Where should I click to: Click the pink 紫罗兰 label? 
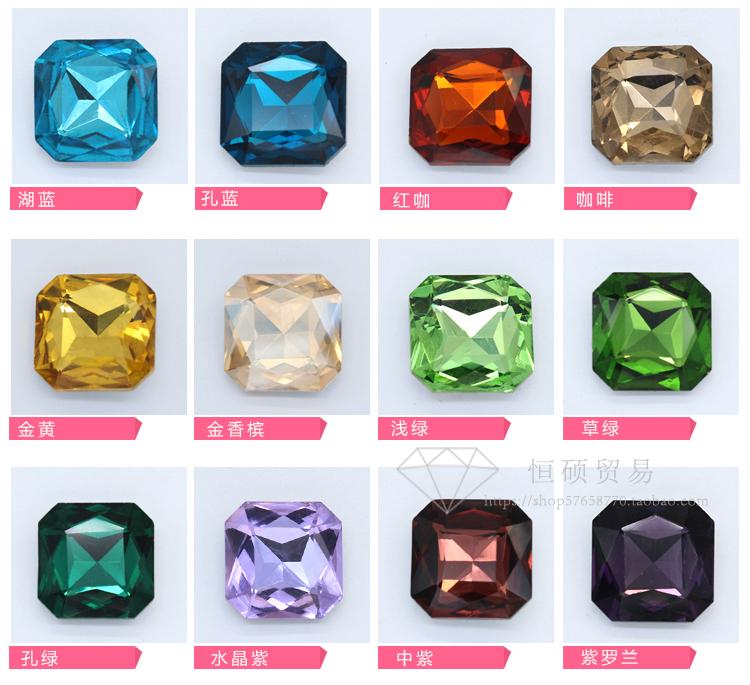(629, 657)
